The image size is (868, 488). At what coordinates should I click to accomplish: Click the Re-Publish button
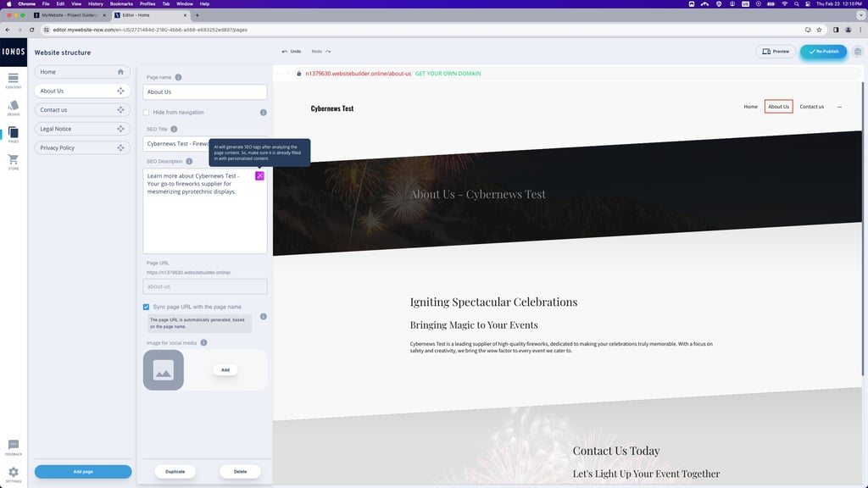click(823, 52)
